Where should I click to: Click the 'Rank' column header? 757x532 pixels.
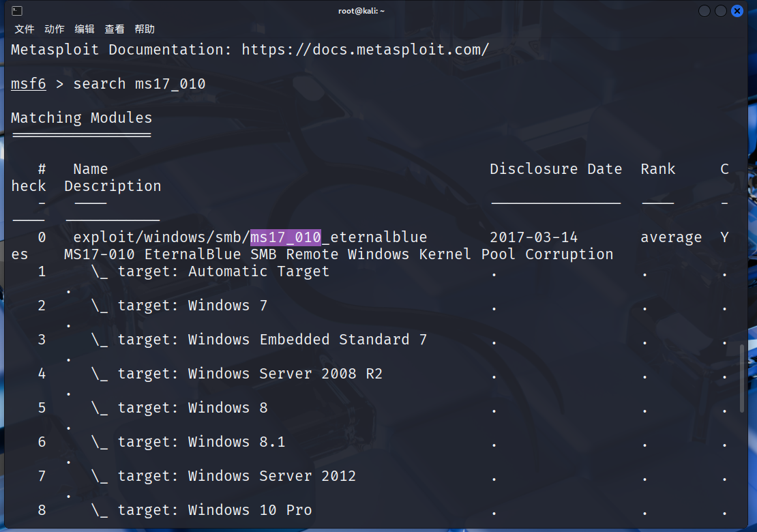(657, 169)
